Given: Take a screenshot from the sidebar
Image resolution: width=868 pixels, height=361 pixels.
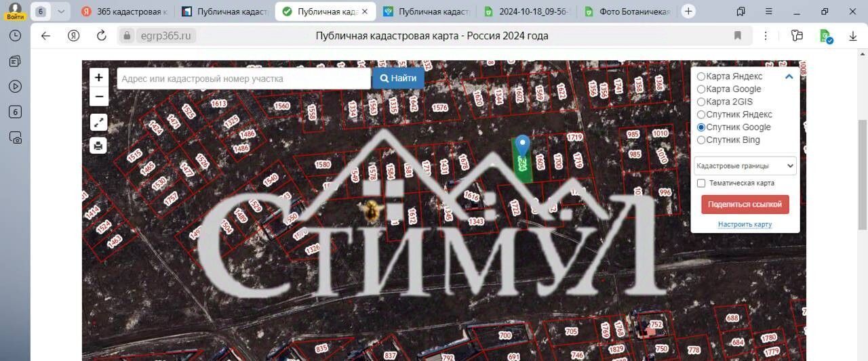Looking at the screenshot, I should point(15,138).
